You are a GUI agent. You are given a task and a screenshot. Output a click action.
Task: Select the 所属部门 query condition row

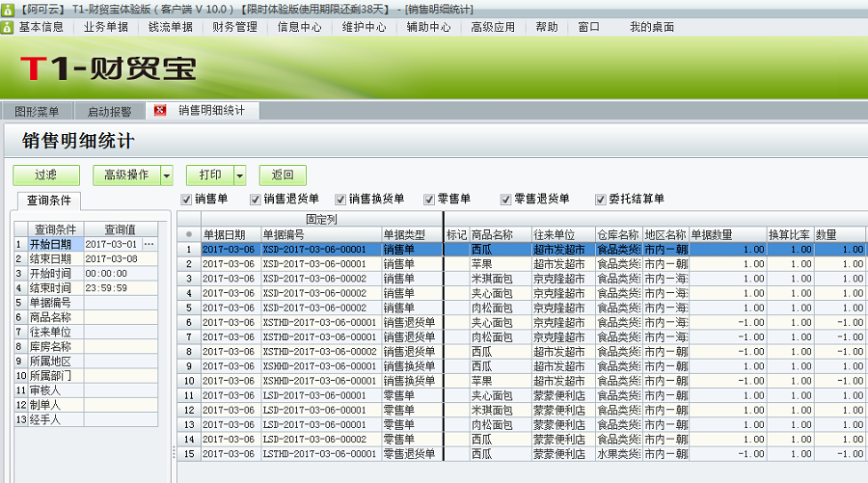[x=86, y=376]
